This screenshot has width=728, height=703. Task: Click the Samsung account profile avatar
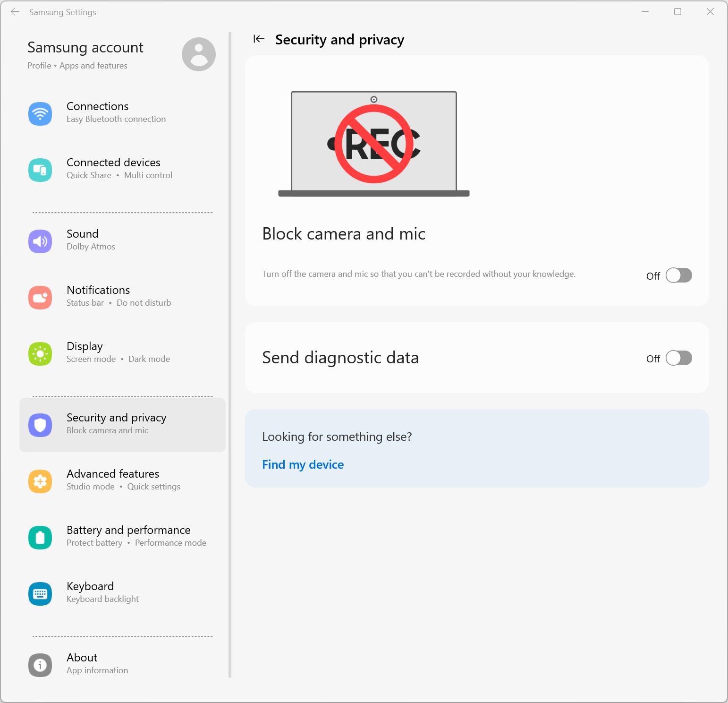coord(199,54)
